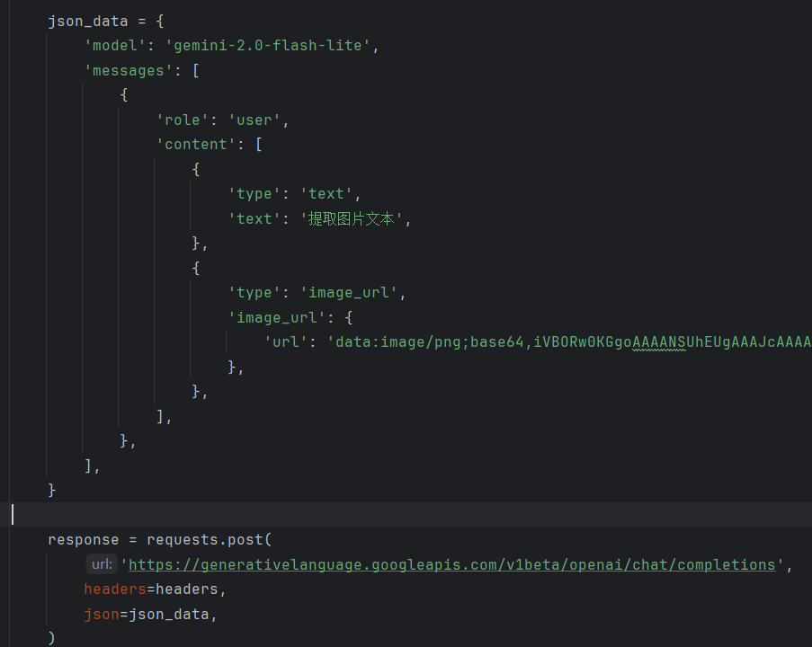This screenshot has width=812, height=647.
Task: Click the 'text' key before Chinese string
Action: tap(254, 219)
